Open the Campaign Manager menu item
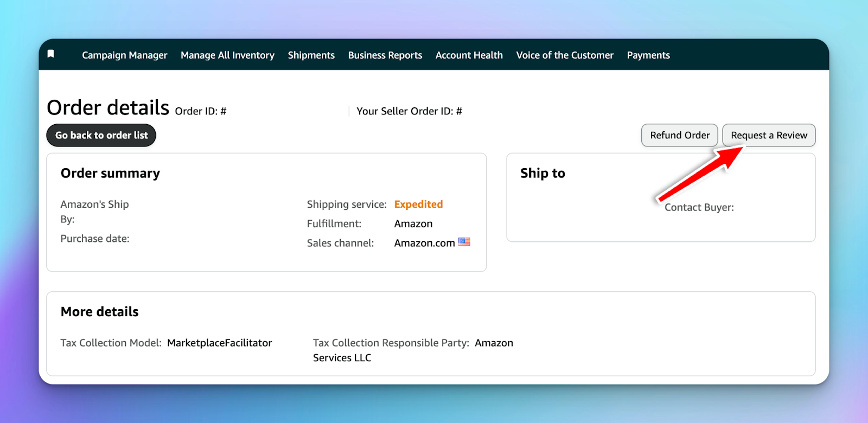 (x=124, y=55)
